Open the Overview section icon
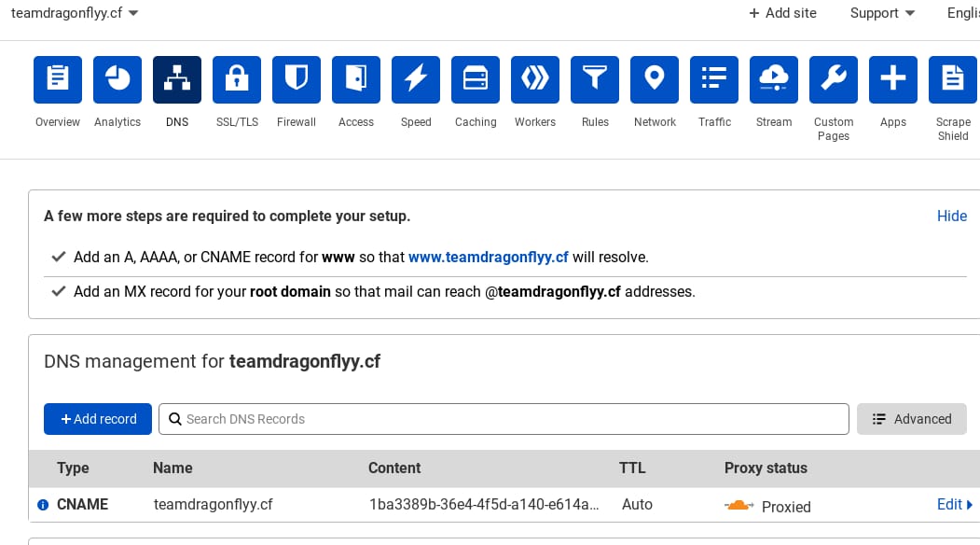Image resolution: width=980 pixels, height=545 pixels. pyautogui.click(x=58, y=79)
